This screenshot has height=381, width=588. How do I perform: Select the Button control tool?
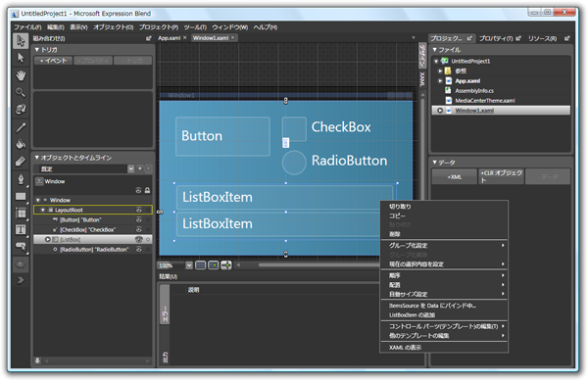pos(21,247)
